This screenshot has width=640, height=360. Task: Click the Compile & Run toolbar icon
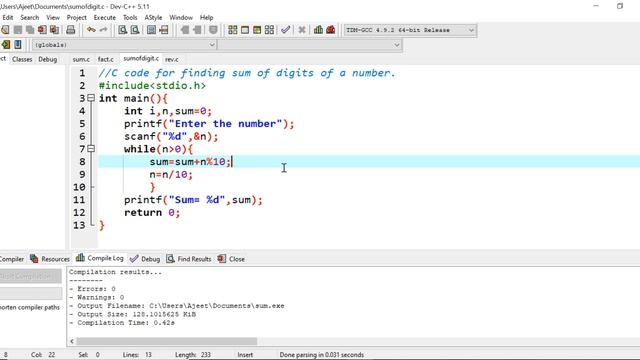pos(257,30)
